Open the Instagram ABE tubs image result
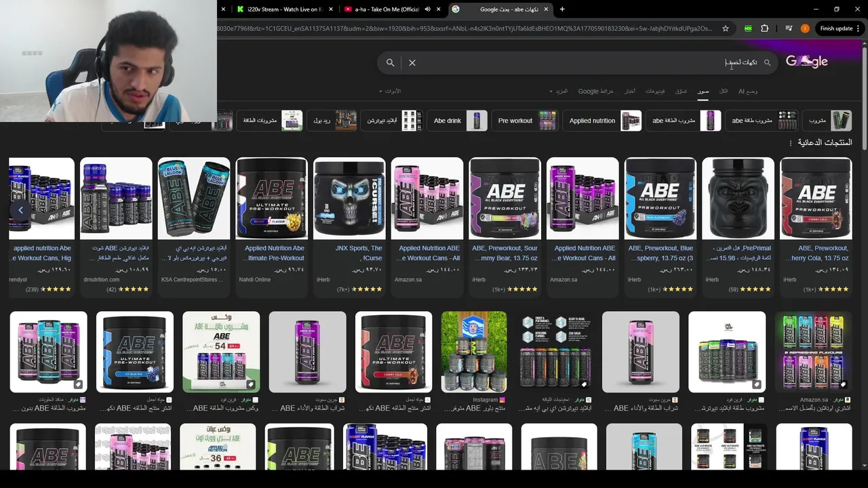868x488 pixels. pos(474,352)
